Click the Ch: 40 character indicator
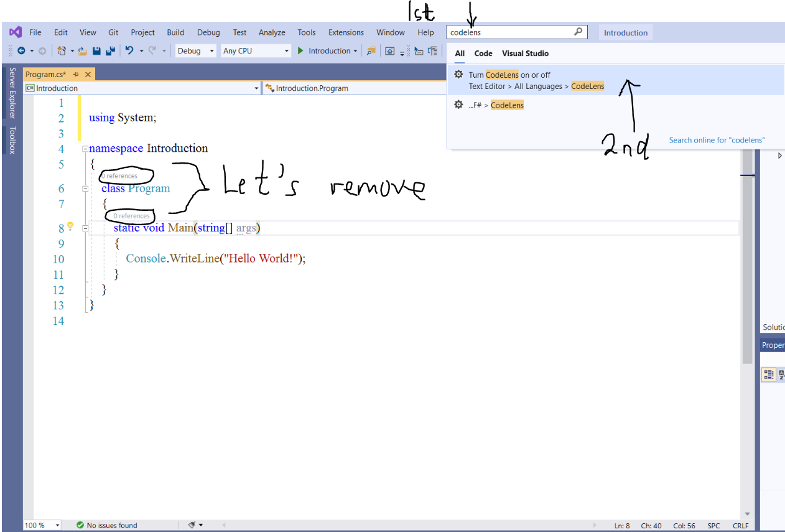 [x=651, y=526]
